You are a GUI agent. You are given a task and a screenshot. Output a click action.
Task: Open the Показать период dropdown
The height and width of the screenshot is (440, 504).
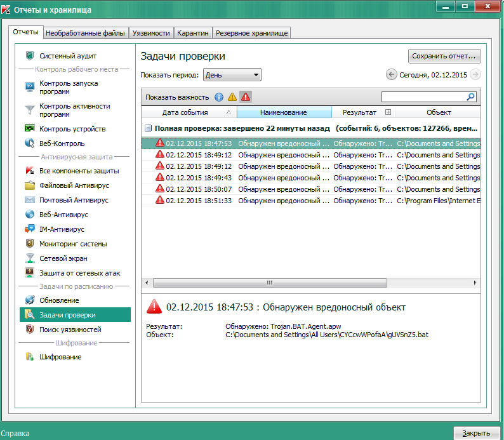(232, 75)
